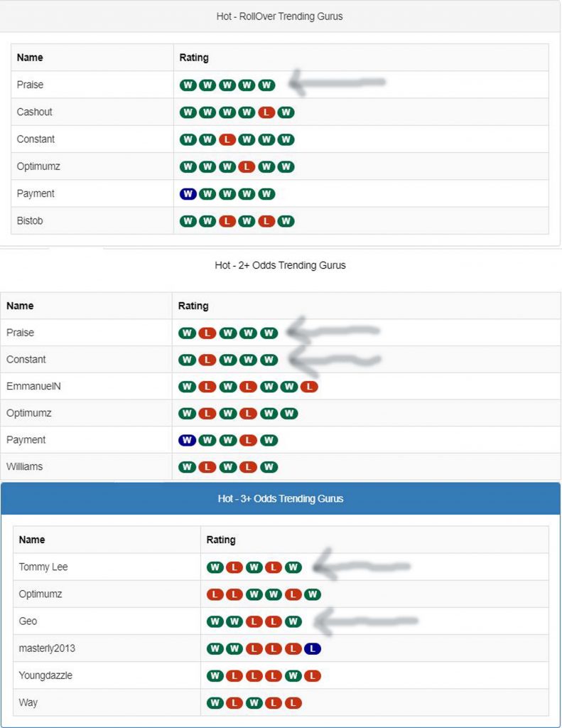Click the first W badge in Way row

[x=215, y=703]
